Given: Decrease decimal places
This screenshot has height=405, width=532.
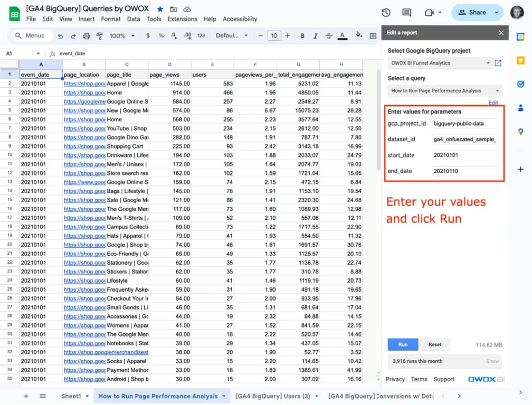Looking at the screenshot, I should coord(174,35).
